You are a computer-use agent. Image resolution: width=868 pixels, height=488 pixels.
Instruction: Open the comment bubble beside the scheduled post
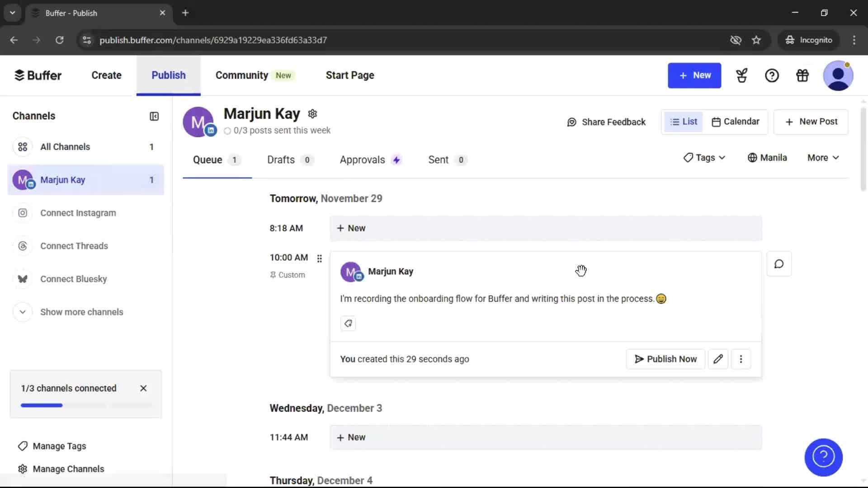coord(779,263)
